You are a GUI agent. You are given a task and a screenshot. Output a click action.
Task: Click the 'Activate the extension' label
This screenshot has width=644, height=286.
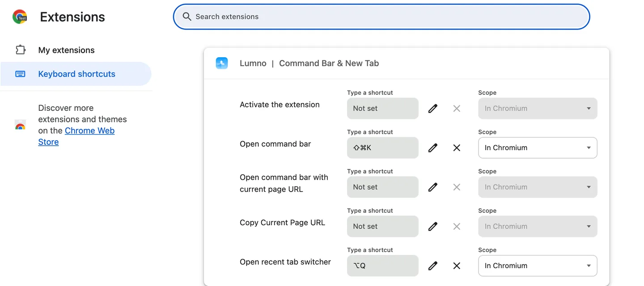pyautogui.click(x=280, y=105)
